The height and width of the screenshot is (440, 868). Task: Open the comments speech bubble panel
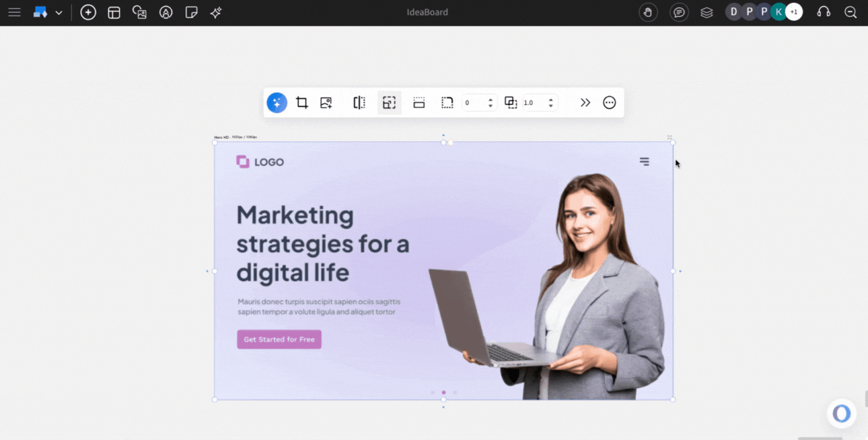679,12
